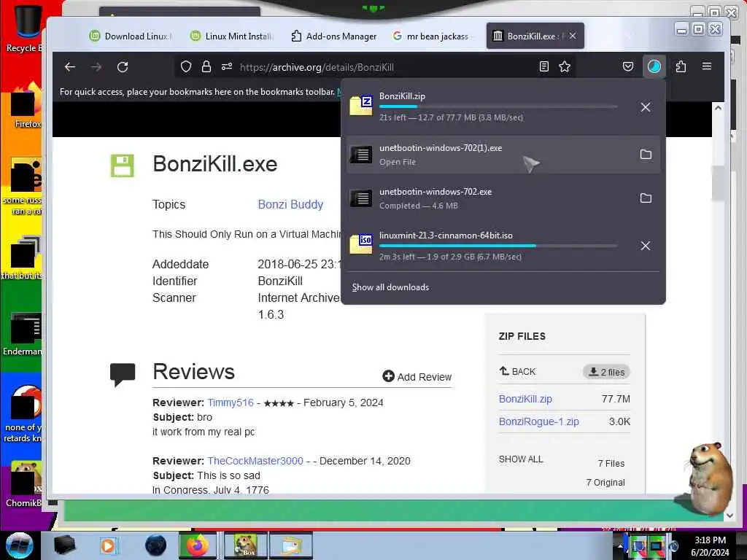Go back using the browser back arrow
Viewport: 747px width, 560px height.
[70, 67]
